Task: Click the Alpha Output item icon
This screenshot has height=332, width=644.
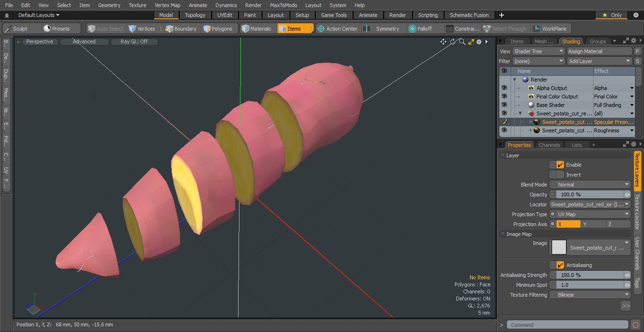Action: [x=531, y=88]
